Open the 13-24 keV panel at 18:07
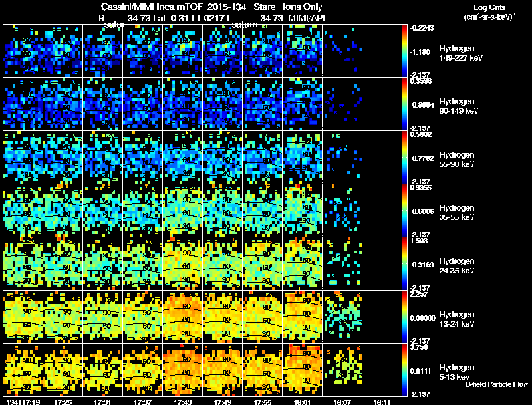Screen dimensions: 532x405 (342, 317)
